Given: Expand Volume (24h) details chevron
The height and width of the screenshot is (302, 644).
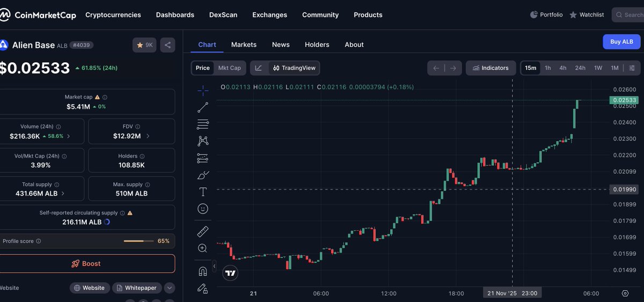Looking at the screenshot, I should tap(68, 136).
